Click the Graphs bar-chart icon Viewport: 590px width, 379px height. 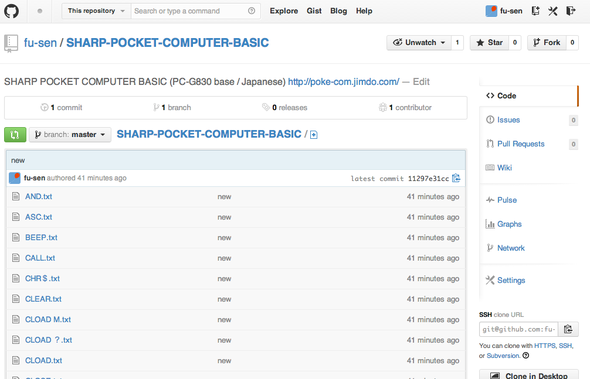tap(490, 224)
